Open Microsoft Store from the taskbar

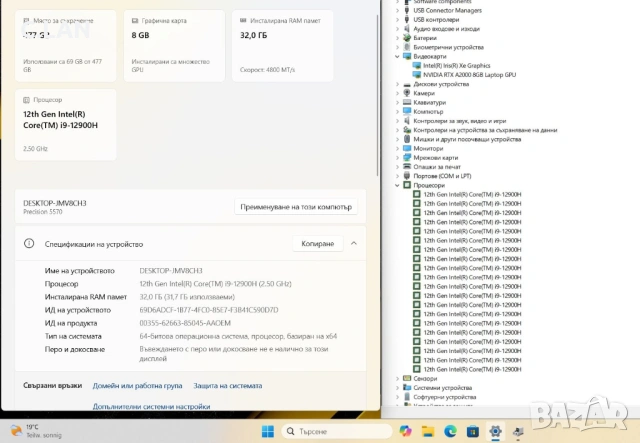(x=473, y=431)
